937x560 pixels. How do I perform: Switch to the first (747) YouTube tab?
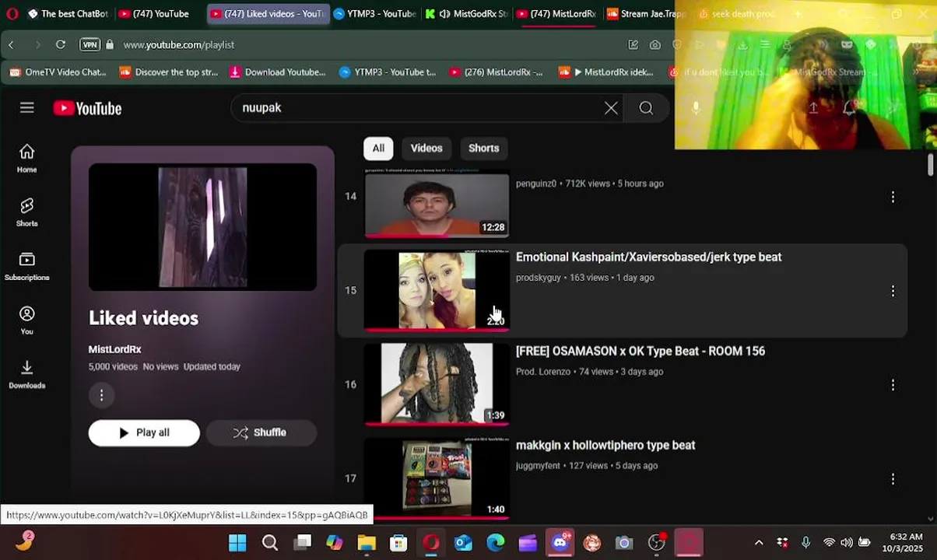click(160, 13)
